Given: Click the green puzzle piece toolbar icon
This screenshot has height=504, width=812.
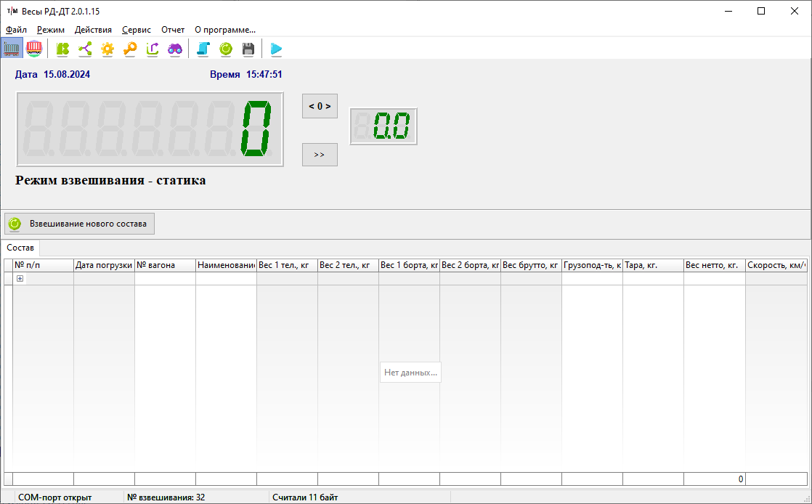Looking at the screenshot, I should [62, 49].
